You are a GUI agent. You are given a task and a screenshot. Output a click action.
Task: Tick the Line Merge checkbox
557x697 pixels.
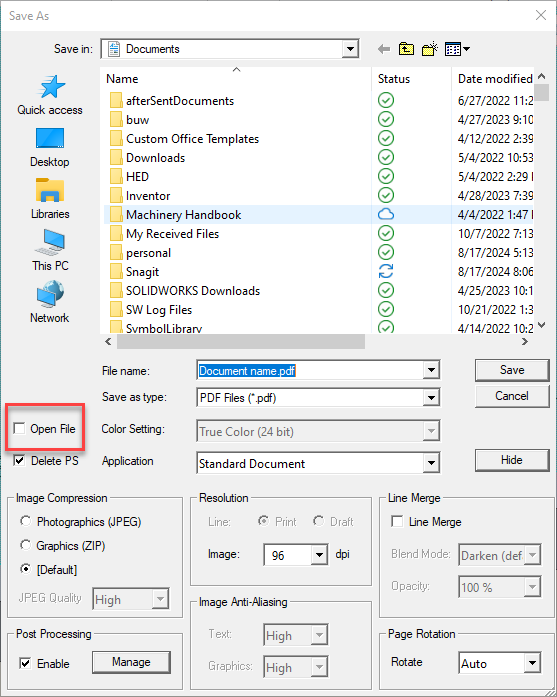click(x=397, y=521)
